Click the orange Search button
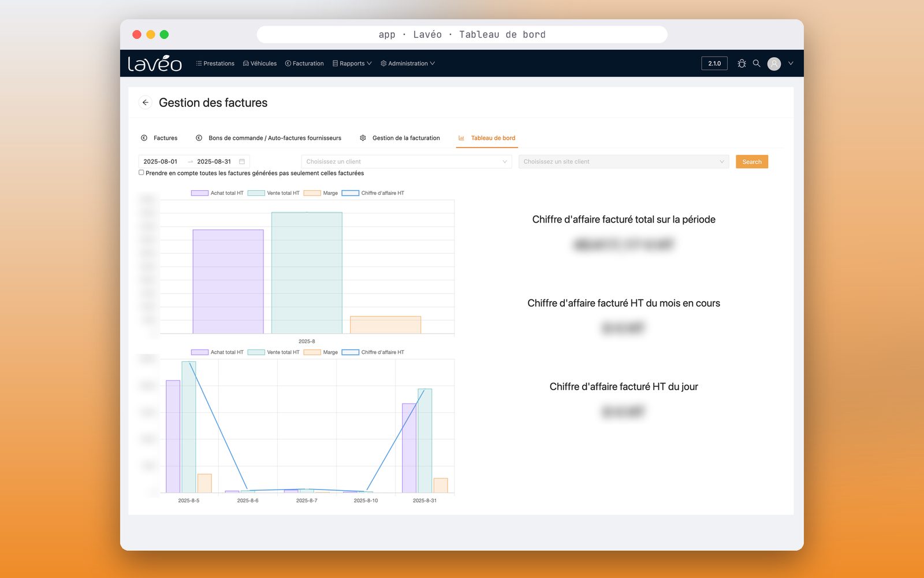The width and height of the screenshot is (924, 578). pyautogui.click(x=752, y=162)
